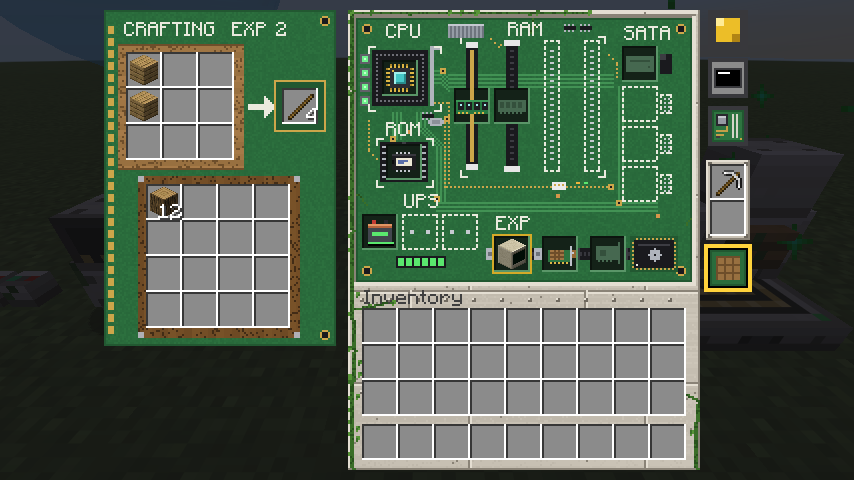Switch to the crafting grid side tab
The height and width of the screenshot is (480, 854).
(x=728, y=268)
